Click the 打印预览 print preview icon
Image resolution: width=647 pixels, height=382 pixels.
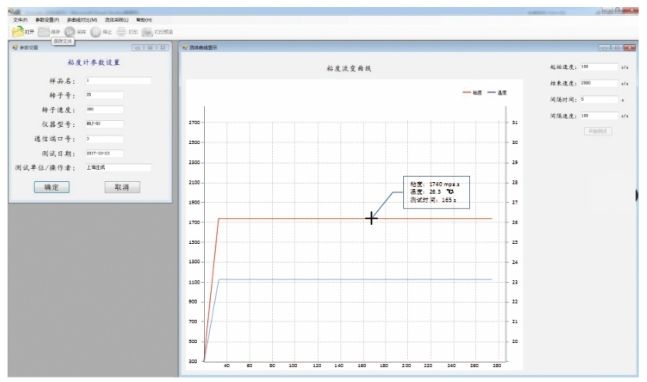(x=147, y=32)
